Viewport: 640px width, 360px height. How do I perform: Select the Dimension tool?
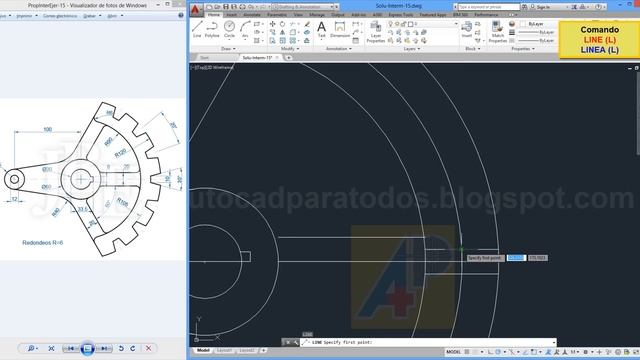tap(340, 29)
